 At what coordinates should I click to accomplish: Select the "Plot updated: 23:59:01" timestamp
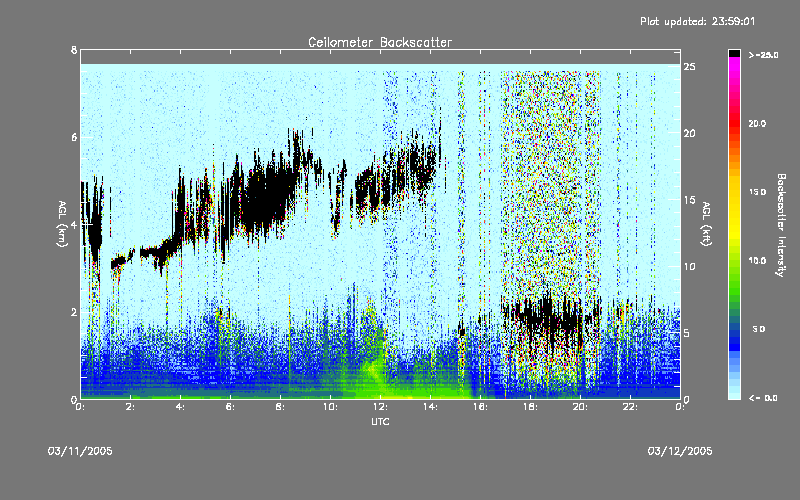(x=697, y=21)
